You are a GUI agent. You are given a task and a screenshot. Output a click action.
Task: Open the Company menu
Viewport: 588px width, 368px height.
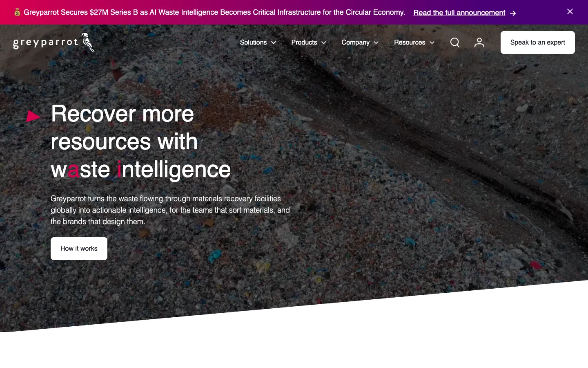tap(360, 43)
